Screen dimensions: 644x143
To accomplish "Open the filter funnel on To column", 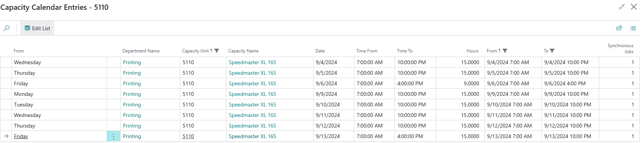I will (x=552, y=51).
